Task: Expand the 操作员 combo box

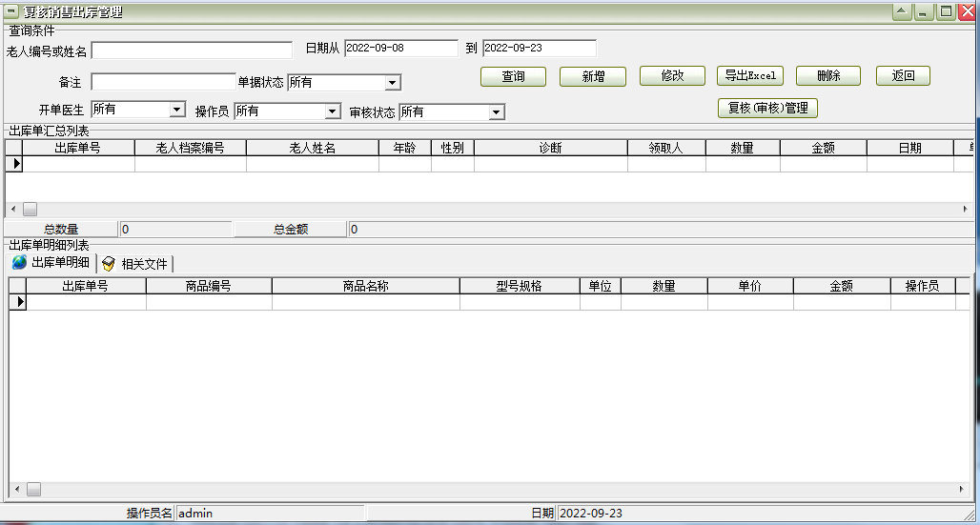Action: 333,111
